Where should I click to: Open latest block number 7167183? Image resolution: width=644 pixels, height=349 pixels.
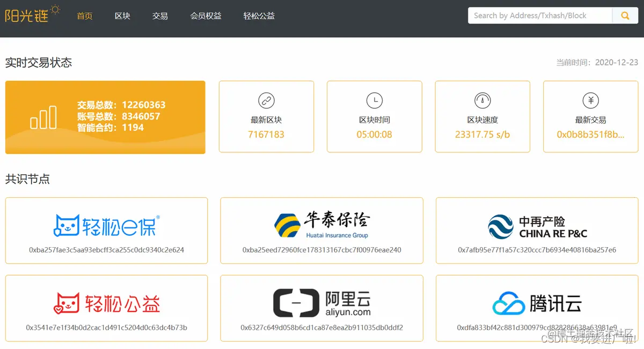click(x=266, y=135)
